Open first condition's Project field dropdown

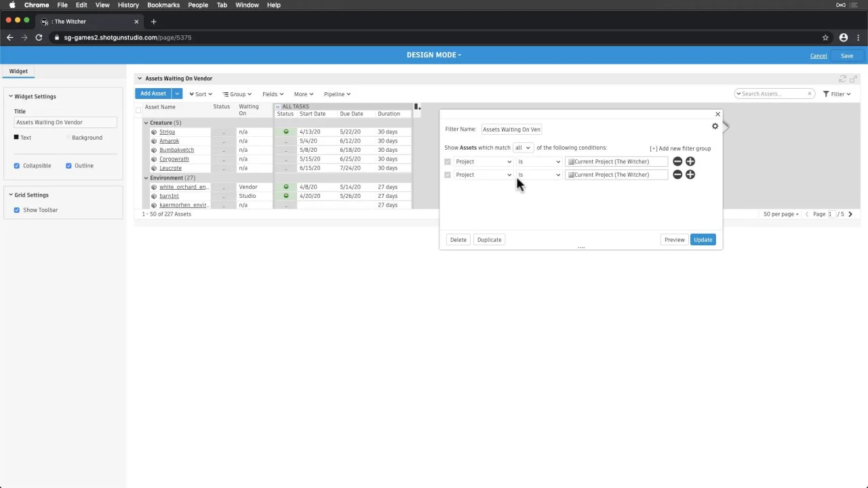[x=484, y=161]
